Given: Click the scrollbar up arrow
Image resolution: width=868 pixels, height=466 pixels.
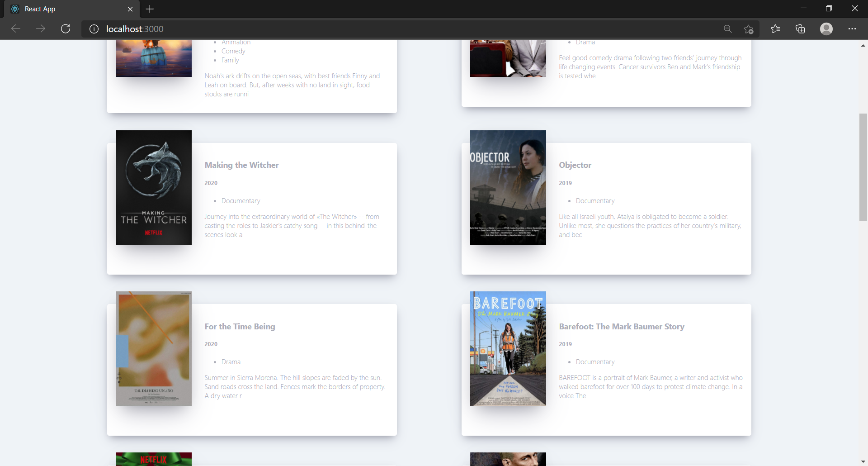Looking at the screenshot, I should (x=863, y=45).
